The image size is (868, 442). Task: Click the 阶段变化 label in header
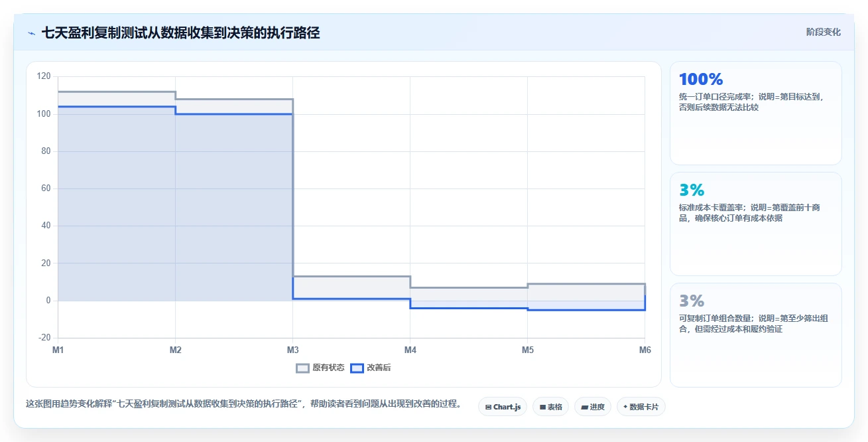coord(823,32)
